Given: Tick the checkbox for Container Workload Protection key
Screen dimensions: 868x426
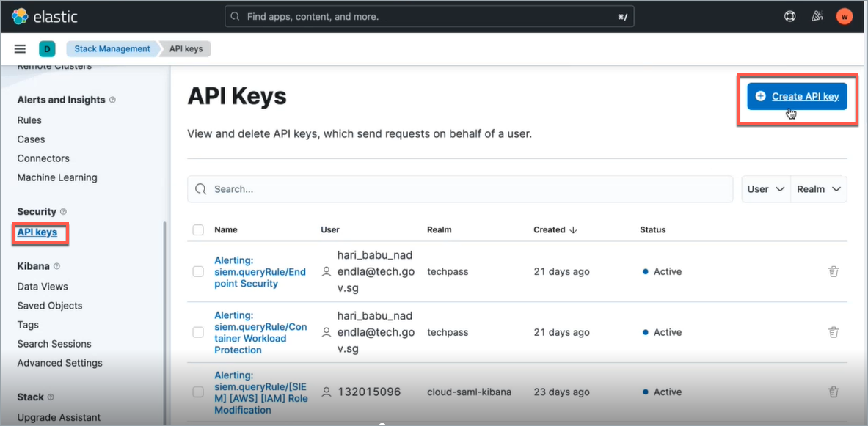Looking at the screenshot, I should [x=198, y=332].
